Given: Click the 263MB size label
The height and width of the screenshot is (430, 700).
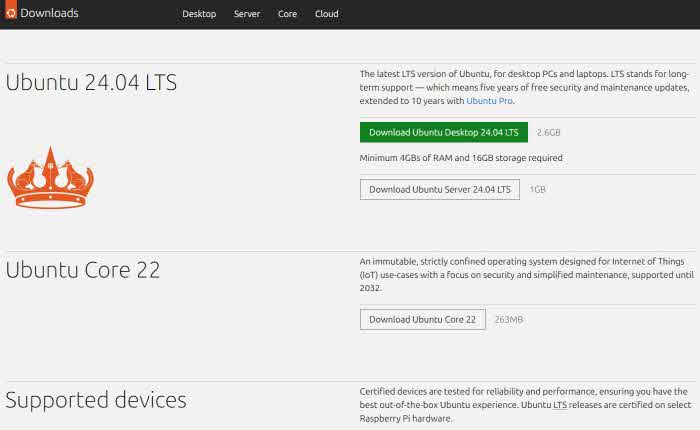Looking at the screenshot, I should 509,320.
